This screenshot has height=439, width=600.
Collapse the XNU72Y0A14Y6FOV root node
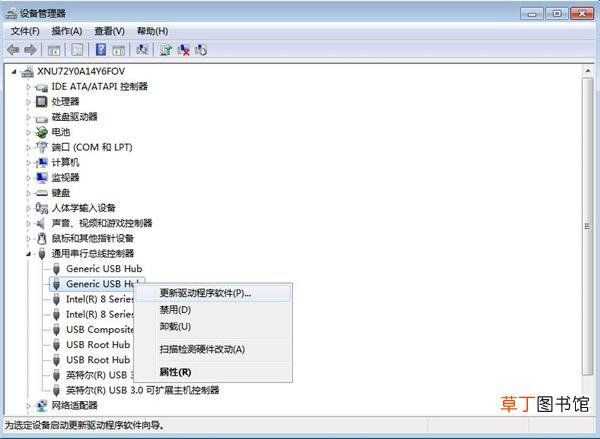14,72
